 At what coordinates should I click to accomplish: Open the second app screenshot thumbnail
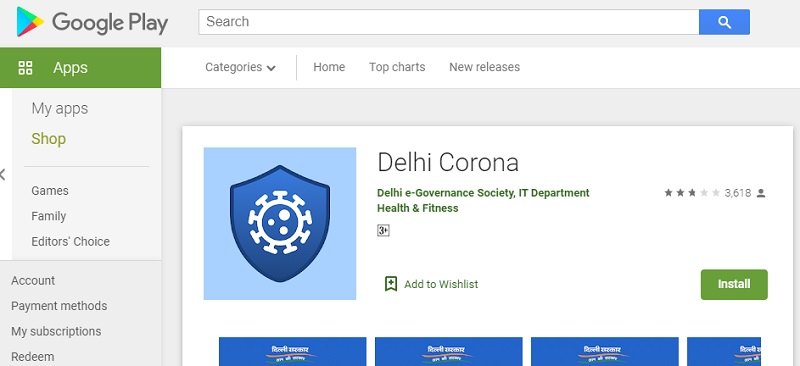[448, 351]
